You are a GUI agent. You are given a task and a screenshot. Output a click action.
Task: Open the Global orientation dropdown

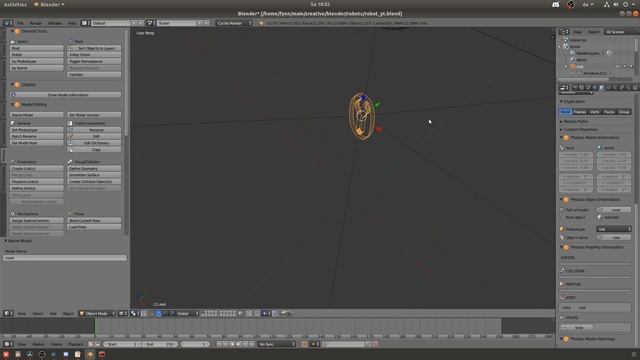187,313
